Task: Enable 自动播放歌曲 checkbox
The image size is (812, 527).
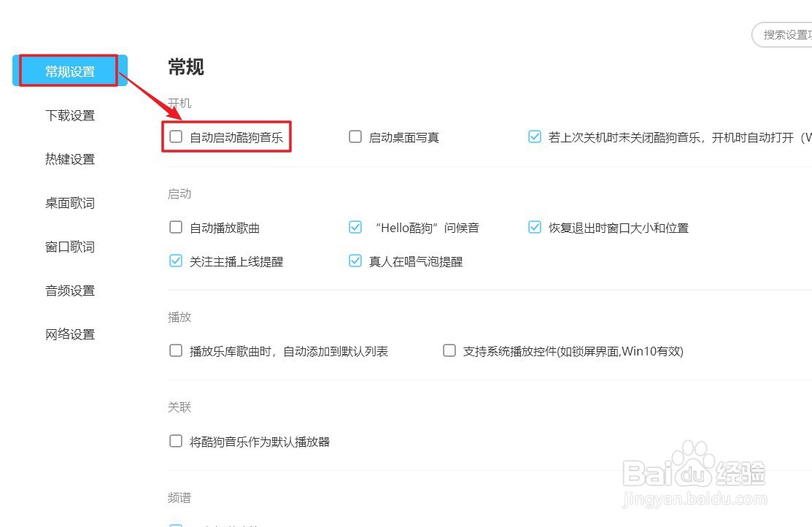Action: (x=176, y=228)
